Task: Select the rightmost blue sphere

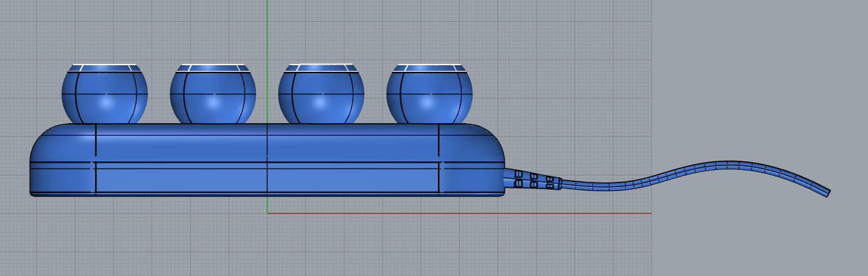Action: point(429,97)
